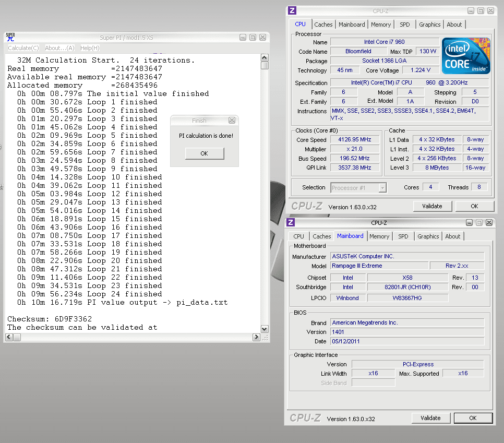Click the vertical scrollbar thumb in Super PI
This screenshot has width=504, height=443.
(265, 65)
